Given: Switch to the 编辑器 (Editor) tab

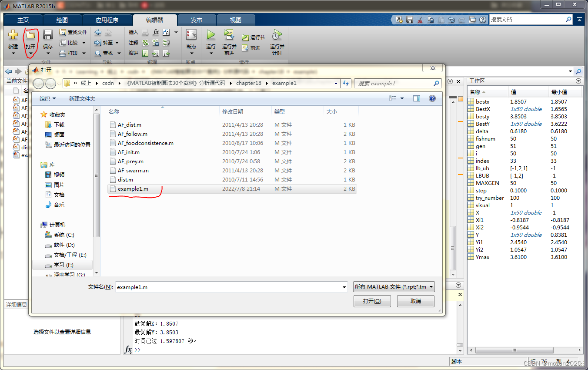Looking at the screenshot, I should [154, 20].
